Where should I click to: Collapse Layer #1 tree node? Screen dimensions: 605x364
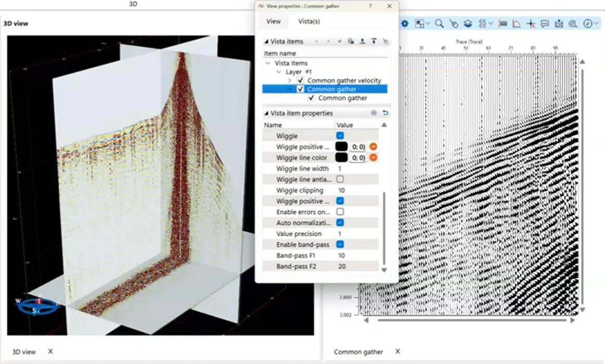tap(279, 72)
